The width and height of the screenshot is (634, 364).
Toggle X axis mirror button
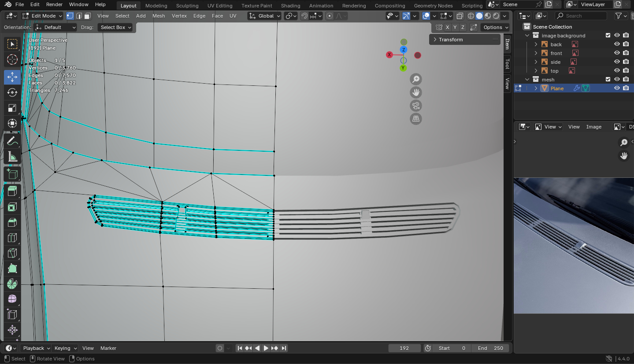(x=448, y=27)
